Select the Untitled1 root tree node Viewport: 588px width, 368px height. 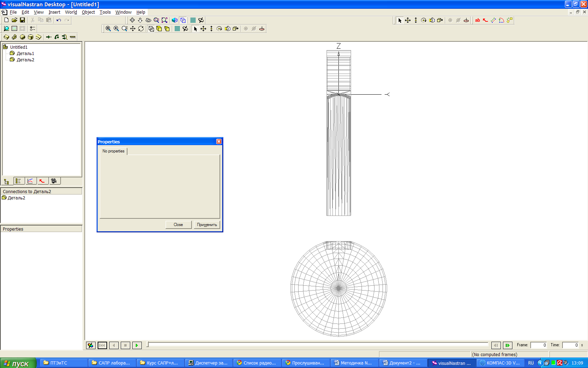(19, 47)
